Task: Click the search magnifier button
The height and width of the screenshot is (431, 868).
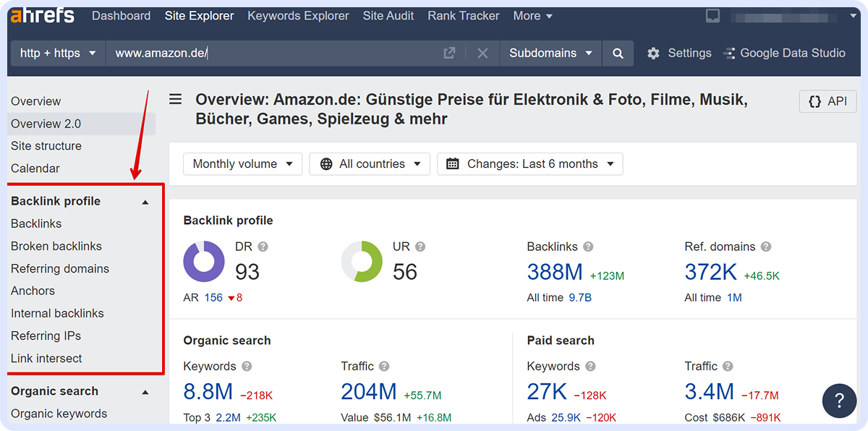Action: (x=618, y=54)
